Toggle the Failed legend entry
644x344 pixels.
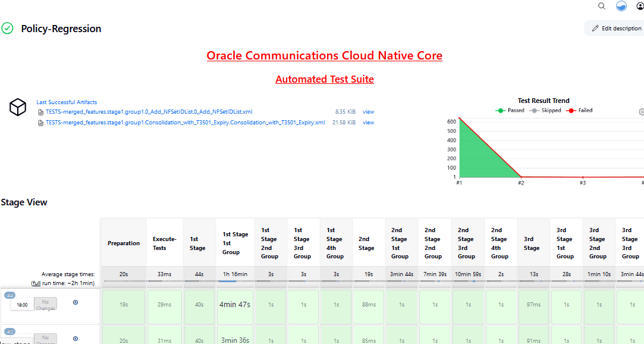coord(579,111)
